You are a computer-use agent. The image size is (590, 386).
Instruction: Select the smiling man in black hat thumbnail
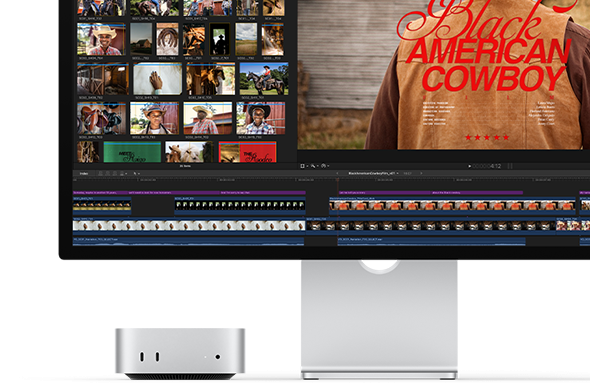[x=261, y=118]
